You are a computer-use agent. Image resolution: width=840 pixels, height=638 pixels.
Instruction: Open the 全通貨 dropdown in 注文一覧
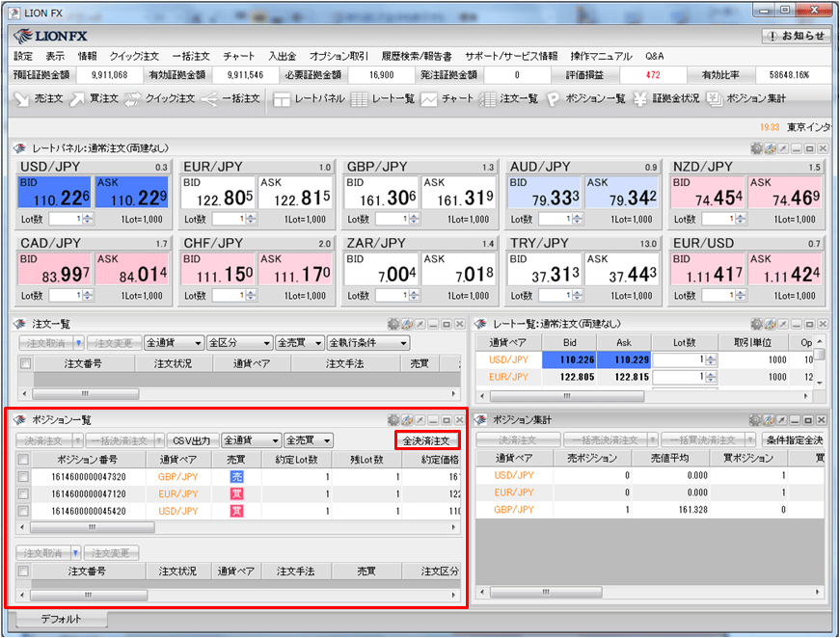pyautogui.click(x=175, y=342)
